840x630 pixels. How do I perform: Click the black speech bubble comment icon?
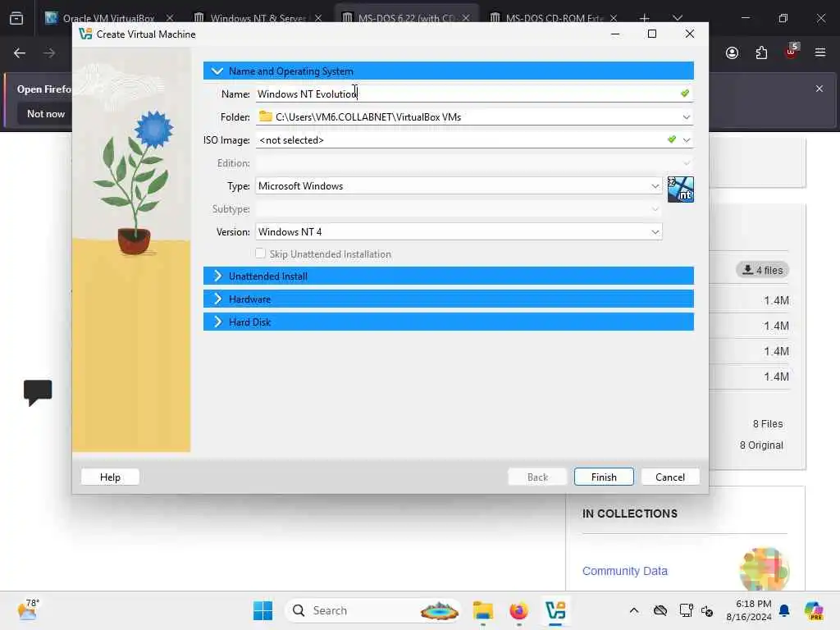click(38, 393)
